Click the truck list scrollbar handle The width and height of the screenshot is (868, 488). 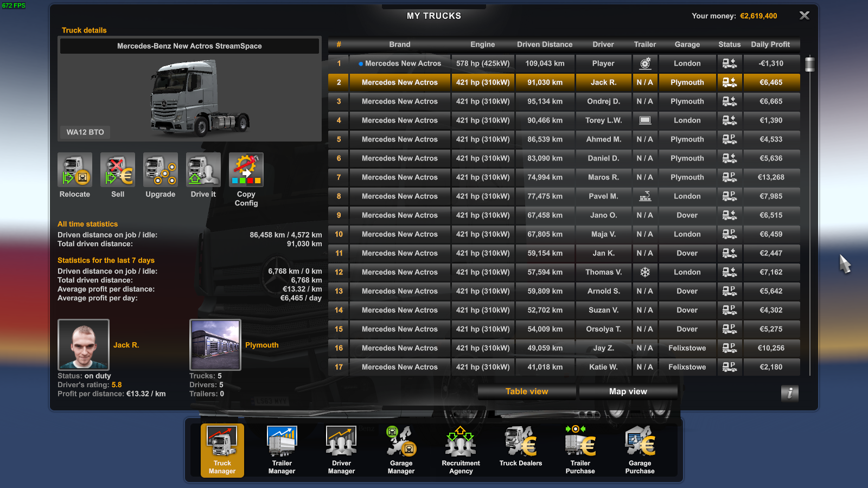pos(810,64)
